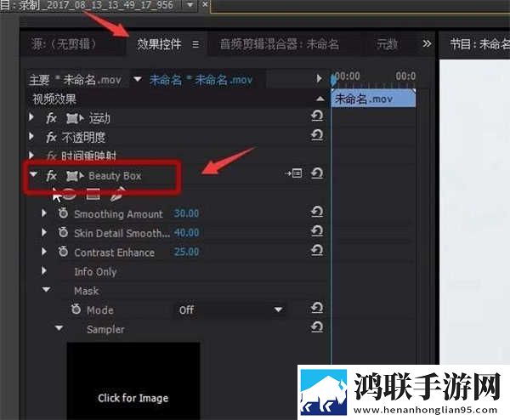The height and width of the screenshot is (420, 510).
Task: Select the Beauty Box effect name
Action: pos(115,176)
